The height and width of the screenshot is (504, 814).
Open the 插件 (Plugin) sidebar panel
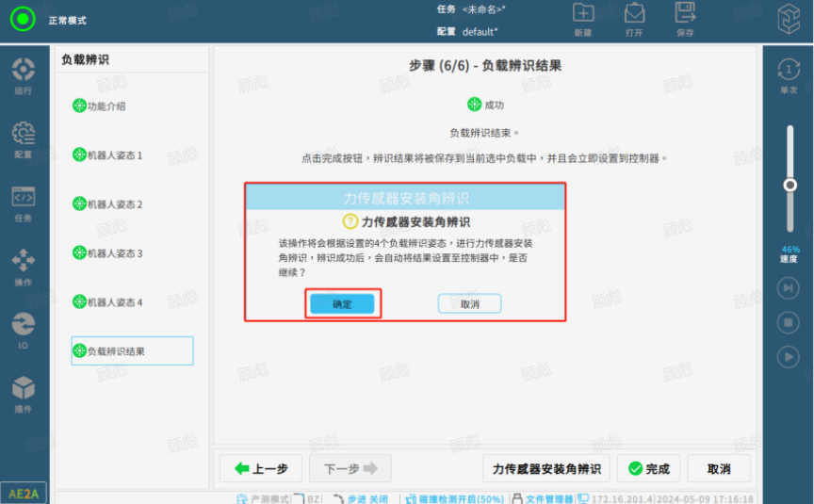(23, 392)
